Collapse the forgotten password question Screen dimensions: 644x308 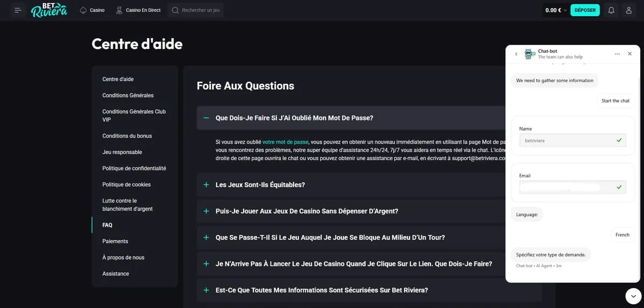[x=206, y=118]
